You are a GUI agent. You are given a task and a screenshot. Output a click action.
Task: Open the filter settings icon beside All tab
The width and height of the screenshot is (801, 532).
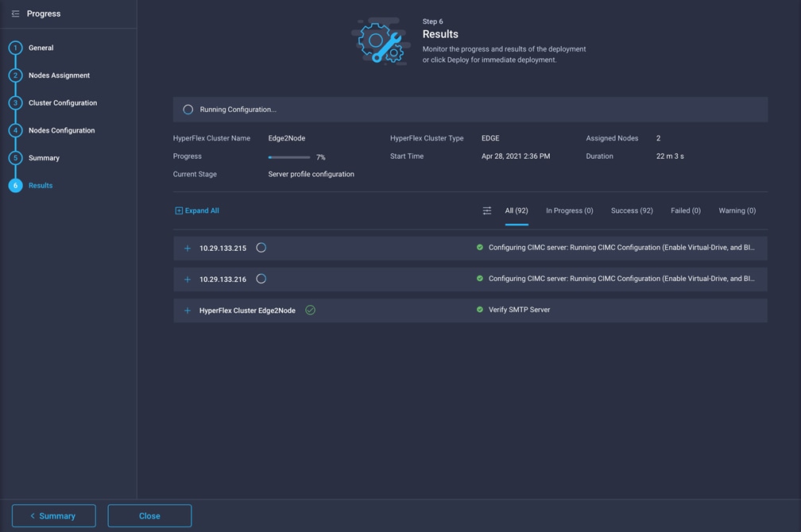click(x=487, y=211)
